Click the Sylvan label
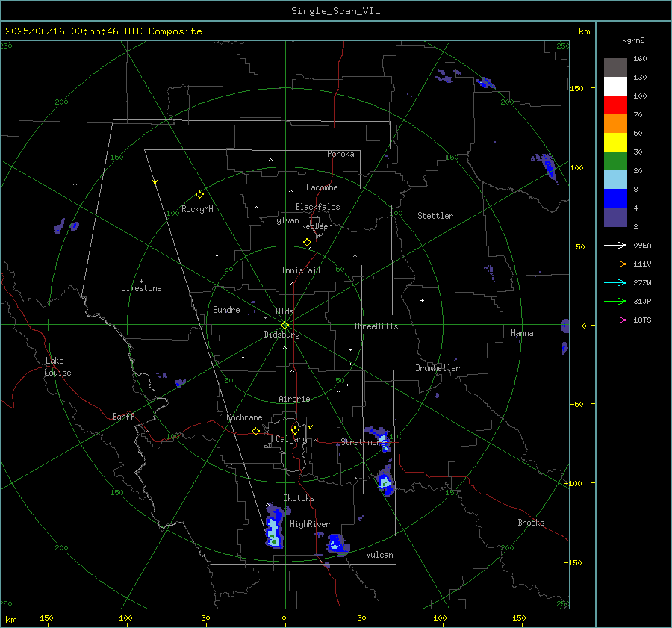The width and height of the screenshot is (672, 628). pyautogui.click(x=285, y=220)
